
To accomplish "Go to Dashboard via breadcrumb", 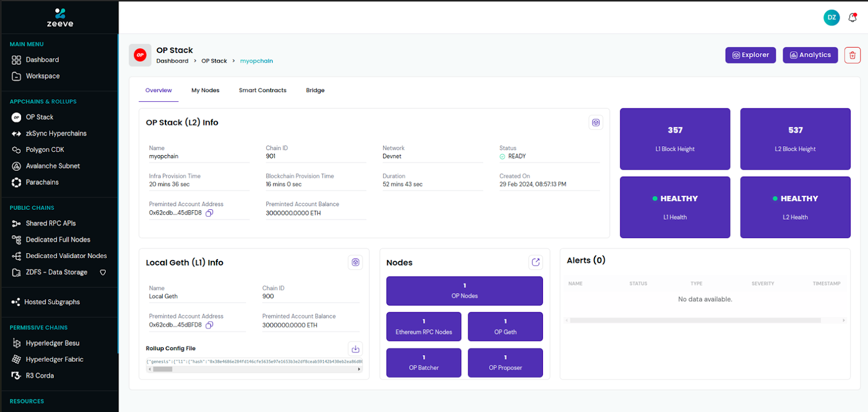I will click(173, 61).
